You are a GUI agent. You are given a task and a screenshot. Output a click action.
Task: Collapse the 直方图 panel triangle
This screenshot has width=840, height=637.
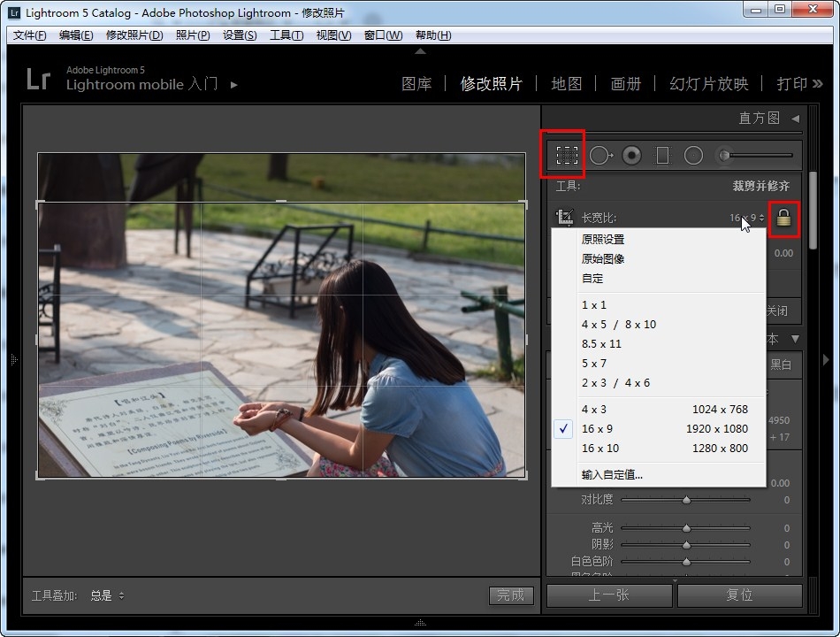(795, 119)
